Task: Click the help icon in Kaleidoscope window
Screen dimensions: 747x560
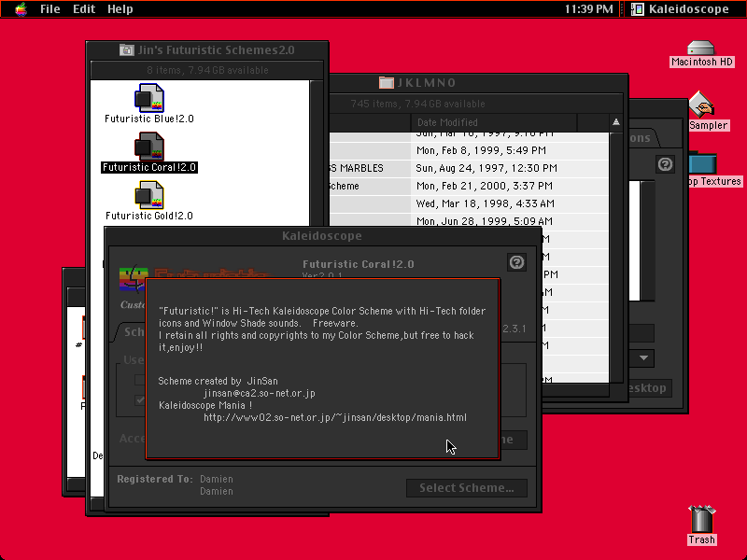Action: point(517,262)
